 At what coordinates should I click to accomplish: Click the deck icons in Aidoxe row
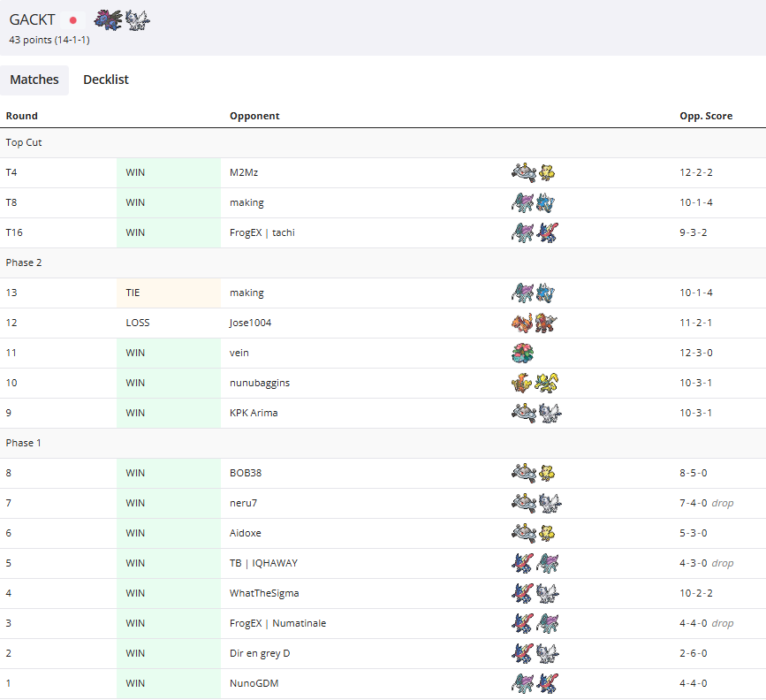533,533
